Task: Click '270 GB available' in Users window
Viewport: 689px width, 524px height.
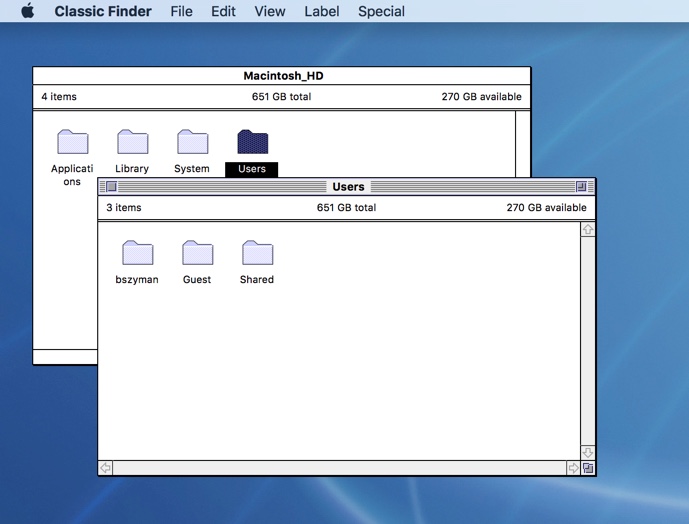Action: [546, 207]
